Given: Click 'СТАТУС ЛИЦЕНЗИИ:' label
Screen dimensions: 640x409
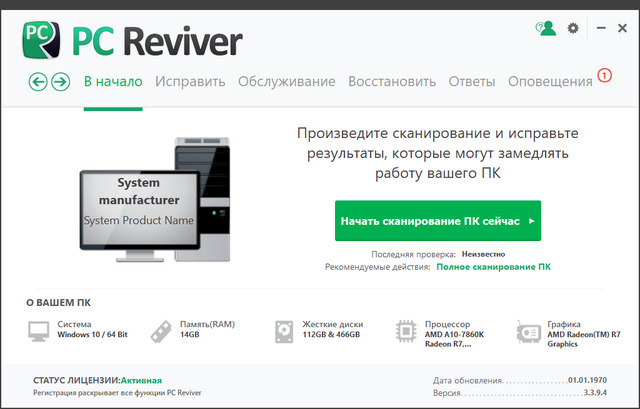Looking at the screenshot, I should pos(77,380).
